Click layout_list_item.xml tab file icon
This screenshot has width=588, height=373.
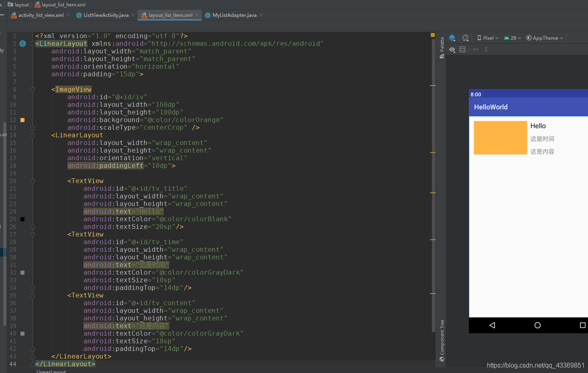(x=144, y=15)
